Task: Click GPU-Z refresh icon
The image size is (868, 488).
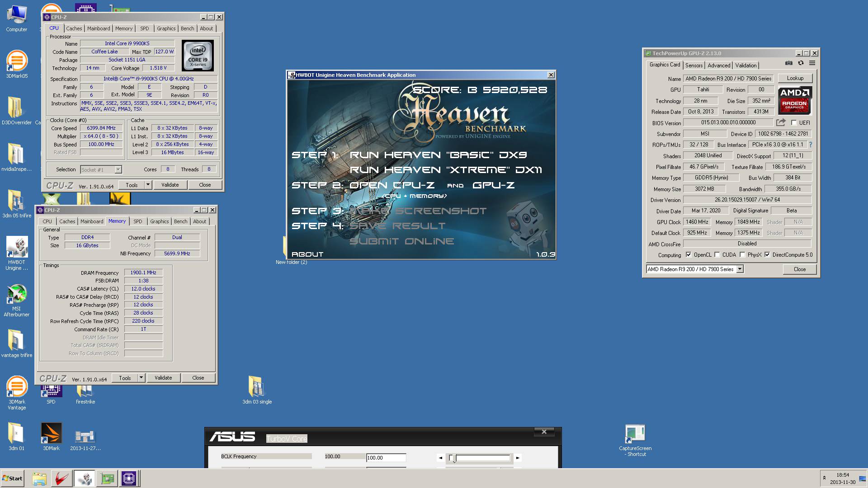Action: 801,63
